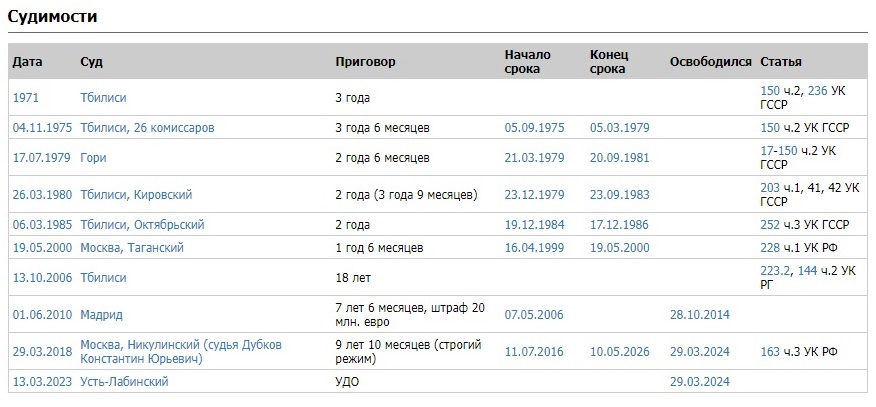This screenshot has height=407, width=876.
Task: Click the 'Освободился' column header
Action: (711, 62)
